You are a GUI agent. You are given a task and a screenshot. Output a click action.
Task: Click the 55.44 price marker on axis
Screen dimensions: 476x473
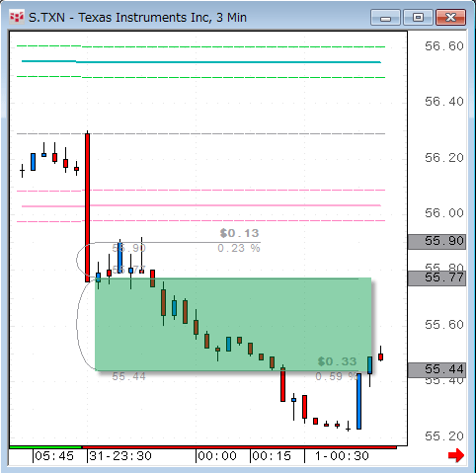[436, 370]
